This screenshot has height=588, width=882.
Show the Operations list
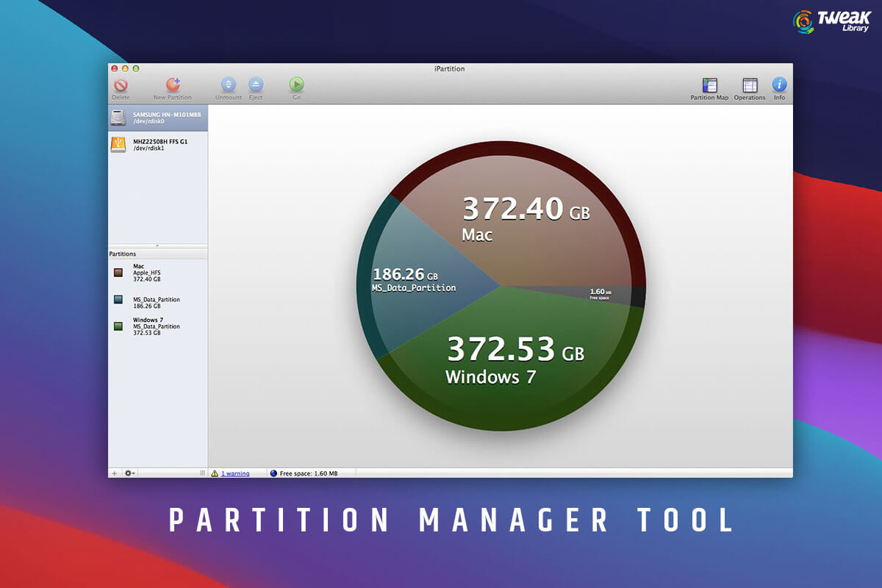749,85
